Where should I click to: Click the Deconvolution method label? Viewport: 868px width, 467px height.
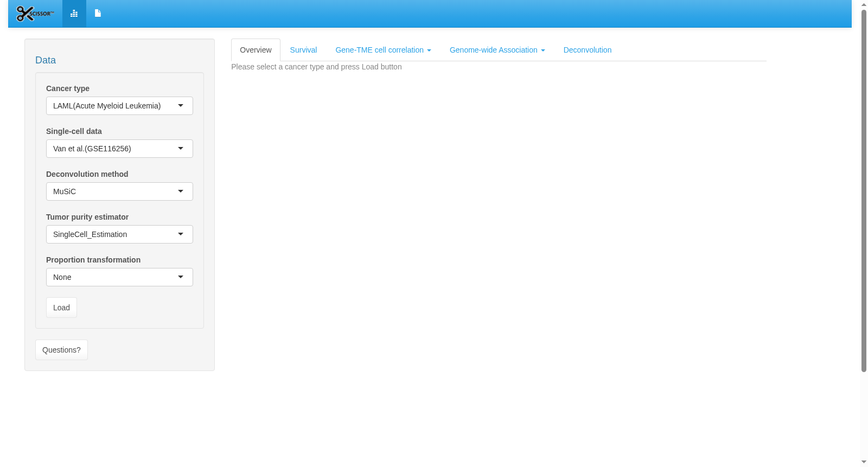(x=87, y=174)
